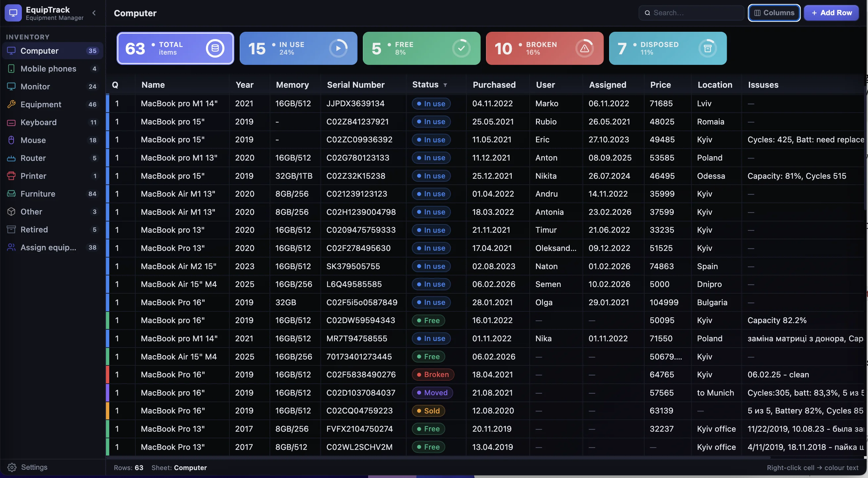Filter by the 10 Broken card
This screenshot has width=868, height=478.
tap(545, 49)
